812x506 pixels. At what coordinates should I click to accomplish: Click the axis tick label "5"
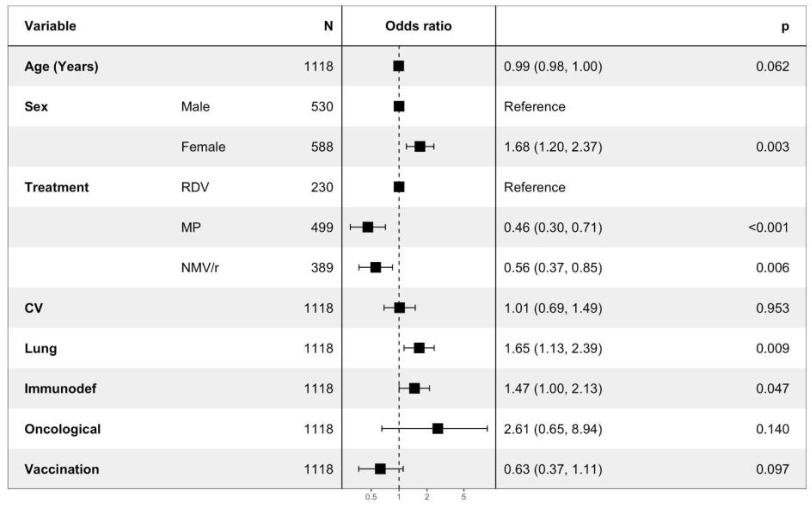(463, 497)
